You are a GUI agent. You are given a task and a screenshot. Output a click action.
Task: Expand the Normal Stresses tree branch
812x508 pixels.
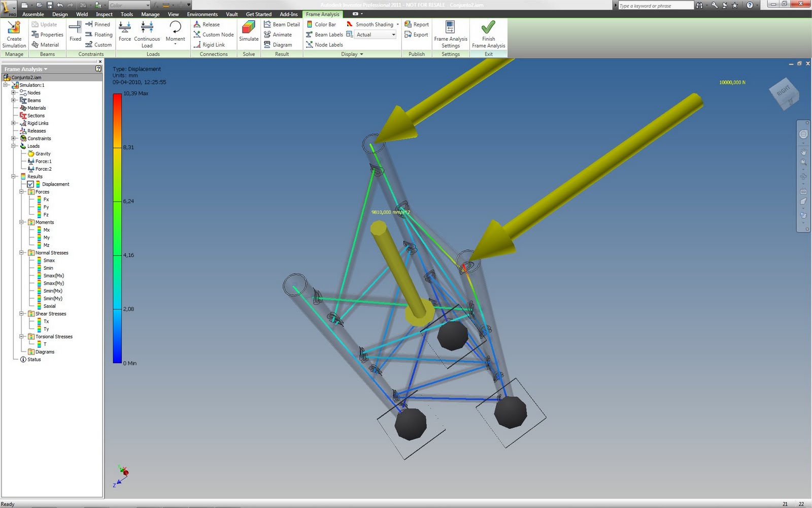pos(21,252)
